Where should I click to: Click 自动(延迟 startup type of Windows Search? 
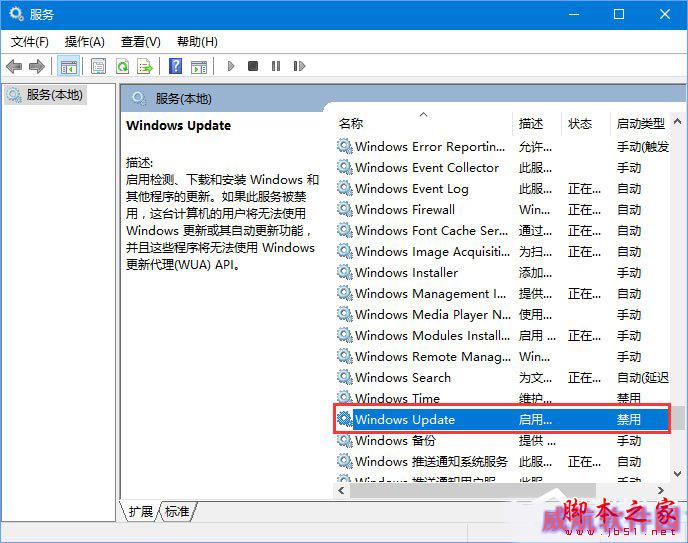coord(643,378)
